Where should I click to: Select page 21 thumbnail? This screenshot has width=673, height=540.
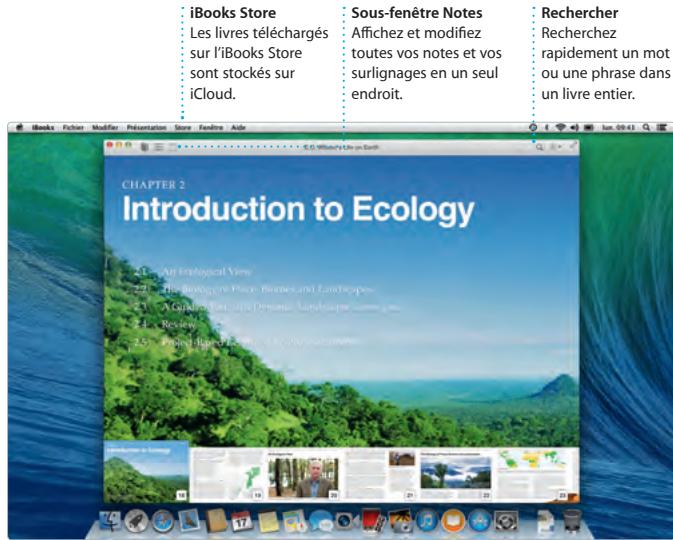tap(380, 474)
